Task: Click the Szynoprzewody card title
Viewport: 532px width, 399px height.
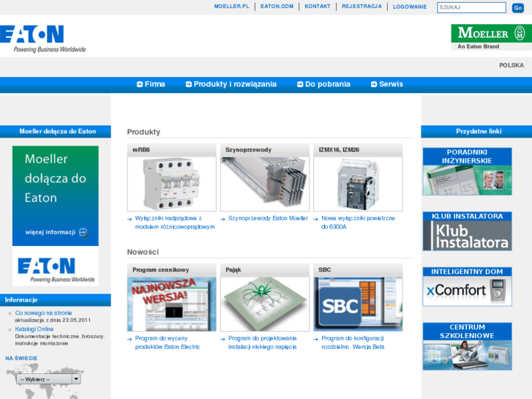Action: tap(248, 150)
